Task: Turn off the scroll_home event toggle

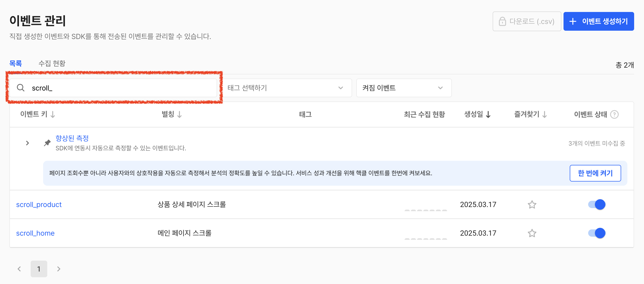Action: pyautogui.click(x=596, y=233)
